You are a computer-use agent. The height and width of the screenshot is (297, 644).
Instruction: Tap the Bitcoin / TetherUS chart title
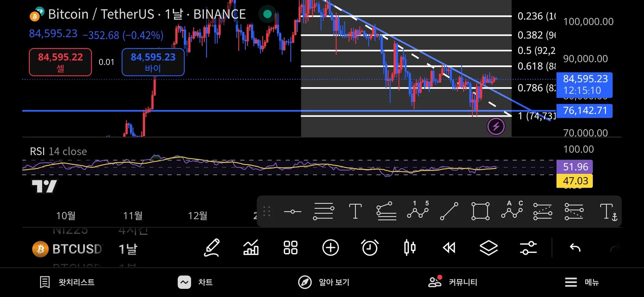pyautogui.click(x=147, y=14)
